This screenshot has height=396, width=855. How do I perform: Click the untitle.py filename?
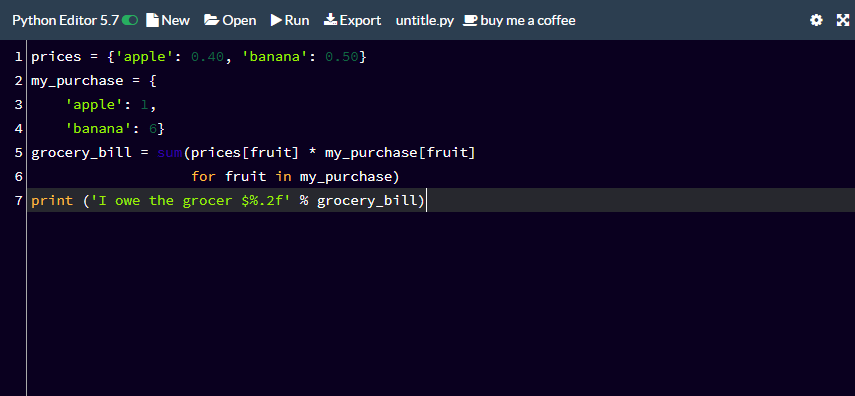pyautogui.click(x=425, y=21)
